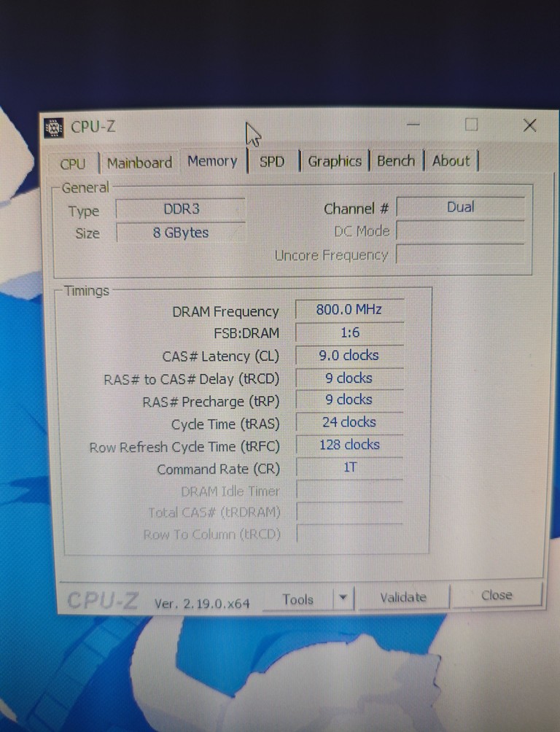Click the RAS# Precharge (tRP) label

211,402
